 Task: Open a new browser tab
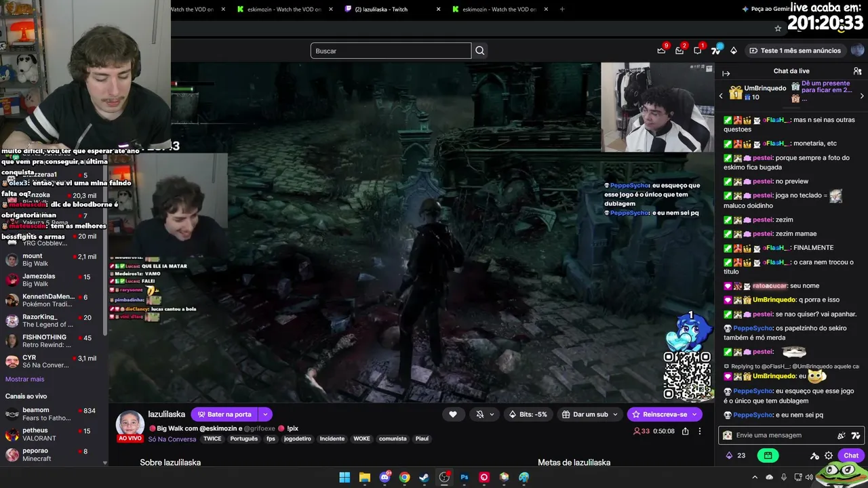click(562, 9)
